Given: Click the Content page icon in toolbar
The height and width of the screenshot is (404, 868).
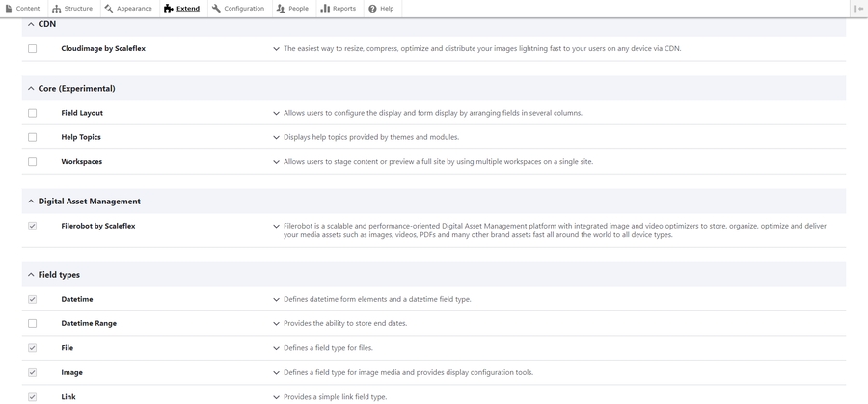Looking at the screenshot, I should [x=10, y=9].
